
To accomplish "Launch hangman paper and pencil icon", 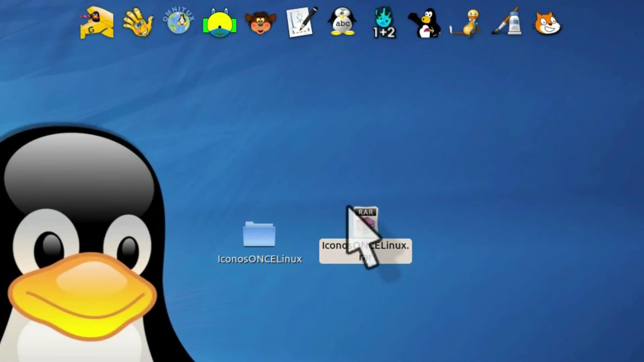I will (x=301, y=22).
